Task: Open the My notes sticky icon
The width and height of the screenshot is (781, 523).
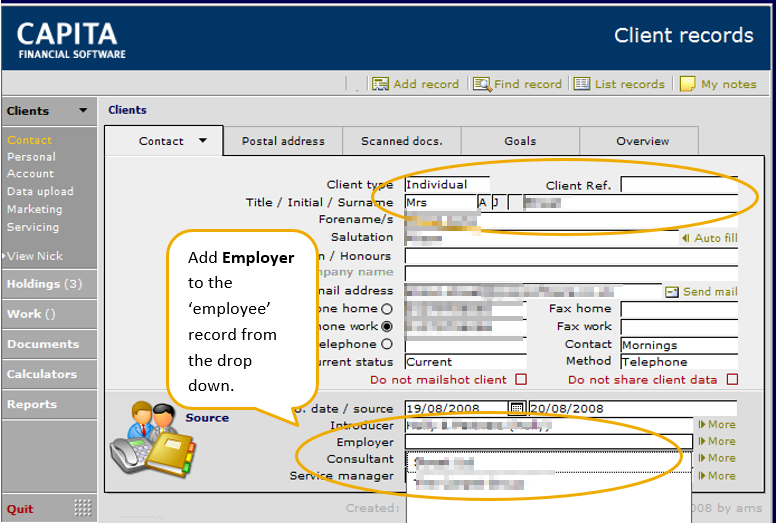Action: click(687, 84)
